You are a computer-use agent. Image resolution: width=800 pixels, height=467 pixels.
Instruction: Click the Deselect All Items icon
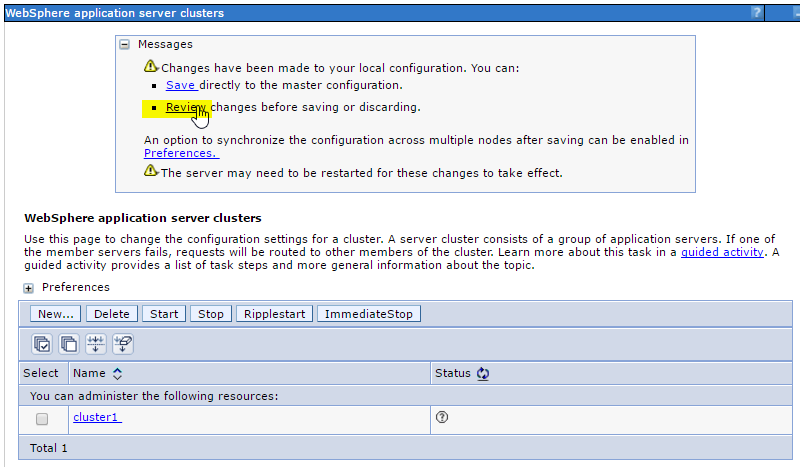click(x=69, y=344)
